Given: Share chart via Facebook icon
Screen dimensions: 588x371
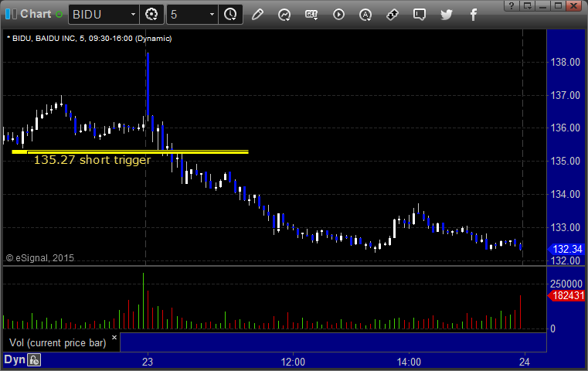Looking at the screenshot, I should [474, 15].
